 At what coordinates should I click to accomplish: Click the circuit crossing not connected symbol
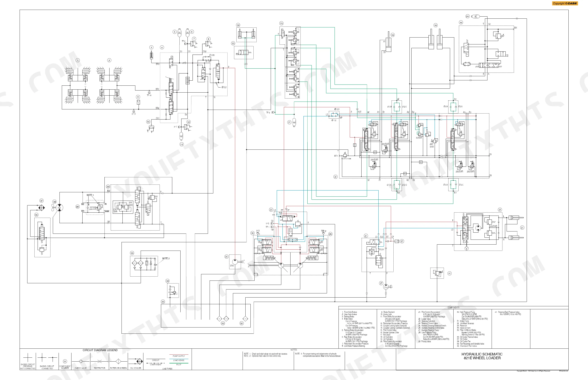click(x=28, y=357)
